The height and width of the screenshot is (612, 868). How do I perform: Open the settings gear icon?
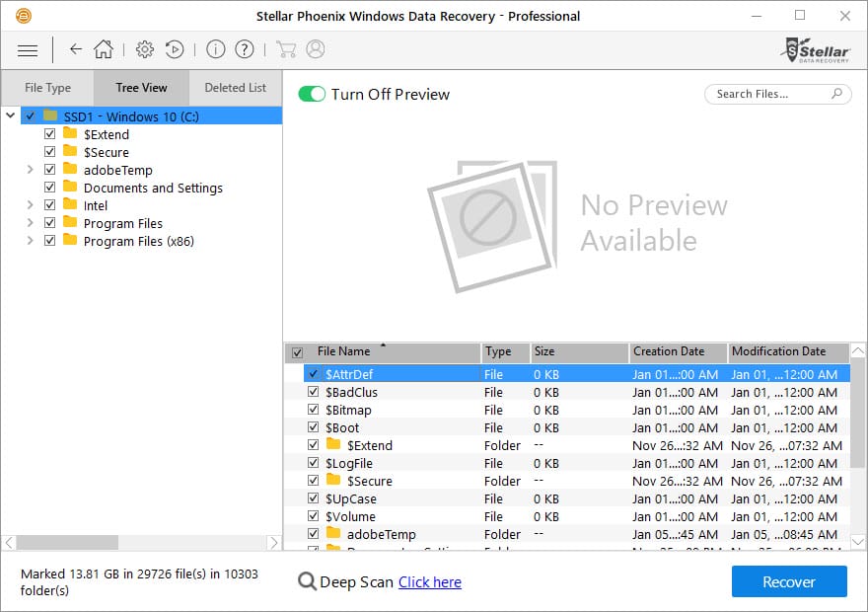(x=145, y=49)
